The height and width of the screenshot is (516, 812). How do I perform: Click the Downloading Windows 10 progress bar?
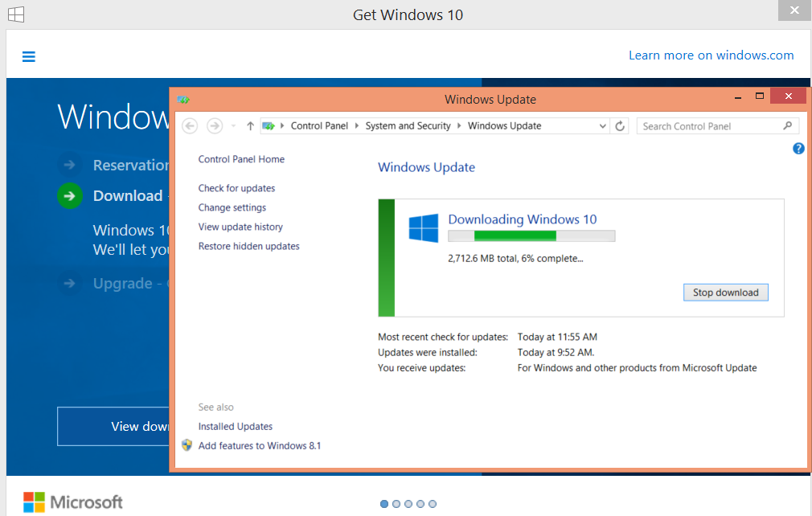531,236
